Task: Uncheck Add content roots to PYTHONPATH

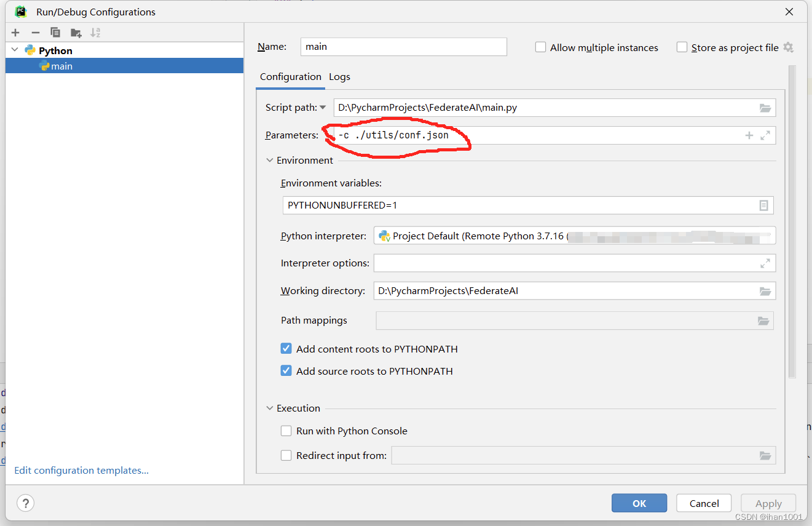Action: [286, 349]
